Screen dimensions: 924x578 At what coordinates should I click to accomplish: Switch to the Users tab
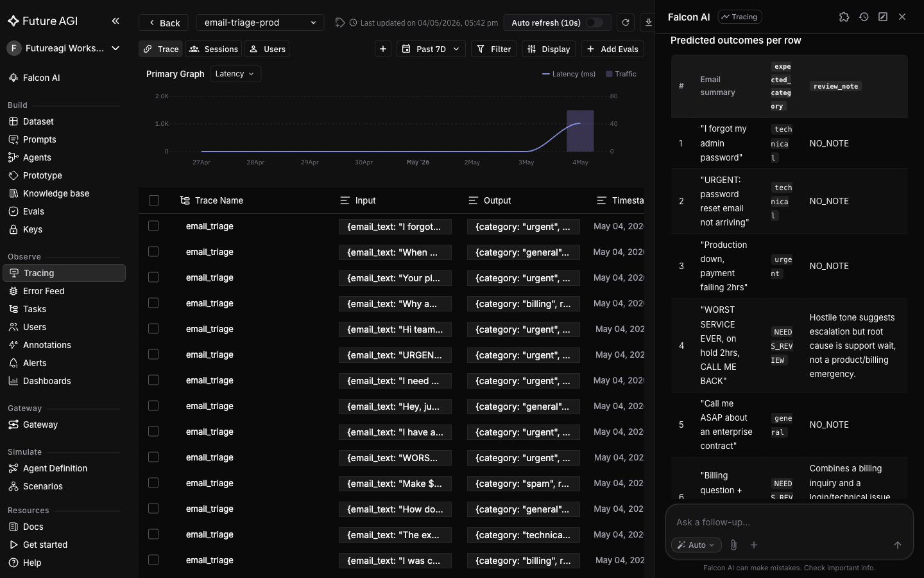[x=267, y=49]
